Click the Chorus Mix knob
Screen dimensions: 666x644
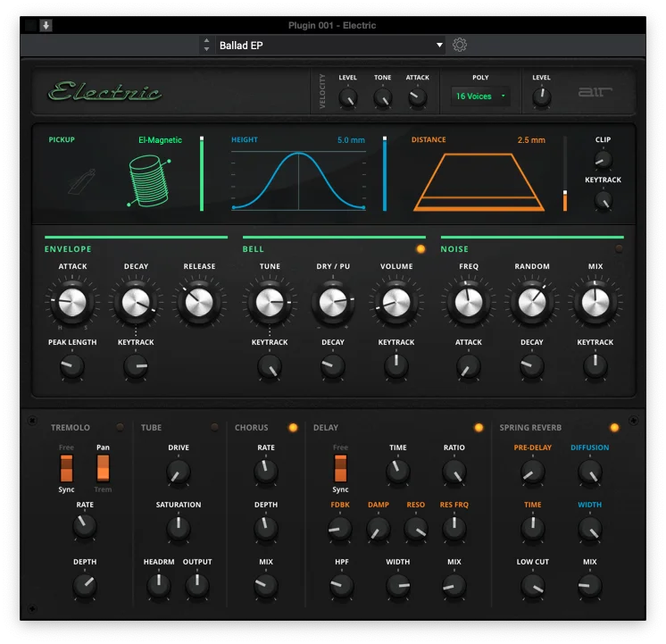(266, 585)
